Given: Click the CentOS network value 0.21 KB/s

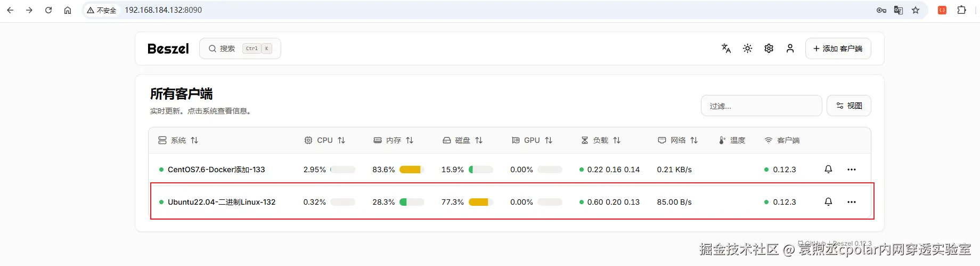Looking at the screenshot, I should click(674, 170).
